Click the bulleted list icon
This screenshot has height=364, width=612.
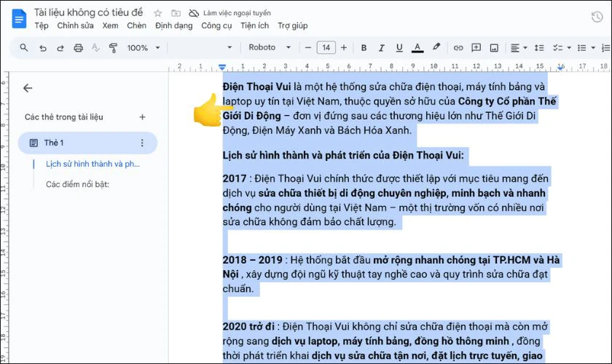pos(581,47)
